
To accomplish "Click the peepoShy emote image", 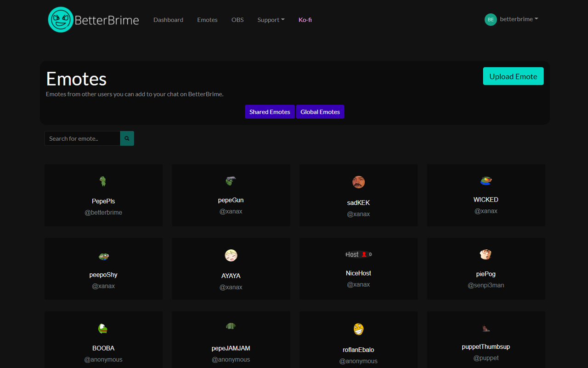I will [103, 256].
